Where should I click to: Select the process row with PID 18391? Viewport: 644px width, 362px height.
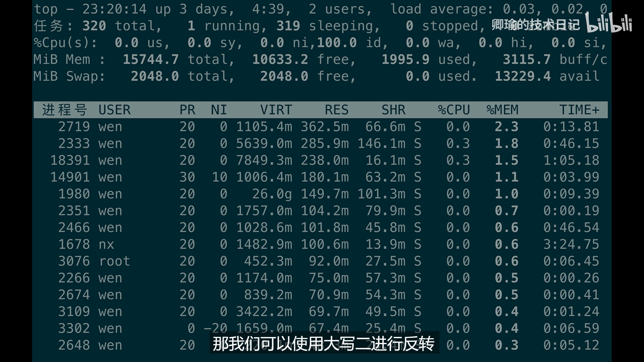70,160
